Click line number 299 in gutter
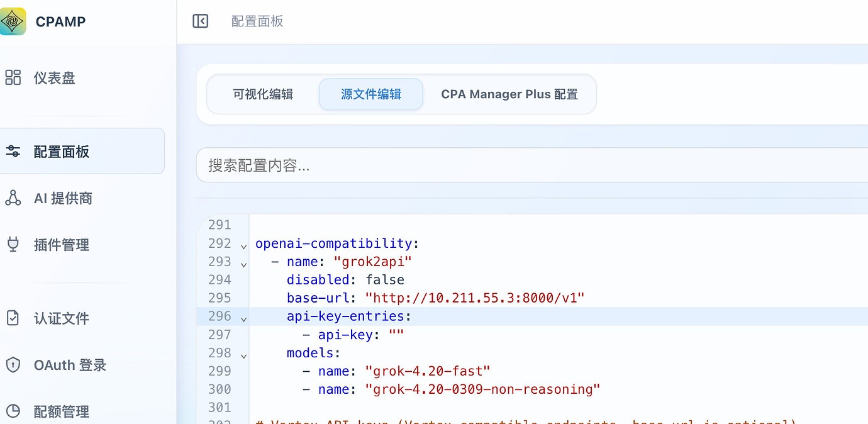Screen dimensions: 868x424 (220, 371)
